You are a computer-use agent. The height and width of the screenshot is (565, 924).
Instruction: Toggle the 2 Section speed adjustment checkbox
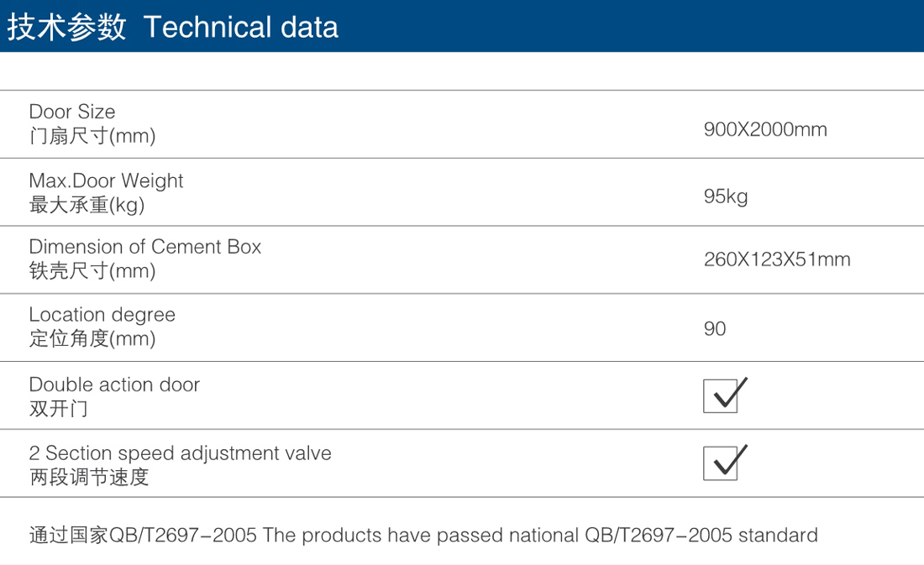click(x=720, y=463)
